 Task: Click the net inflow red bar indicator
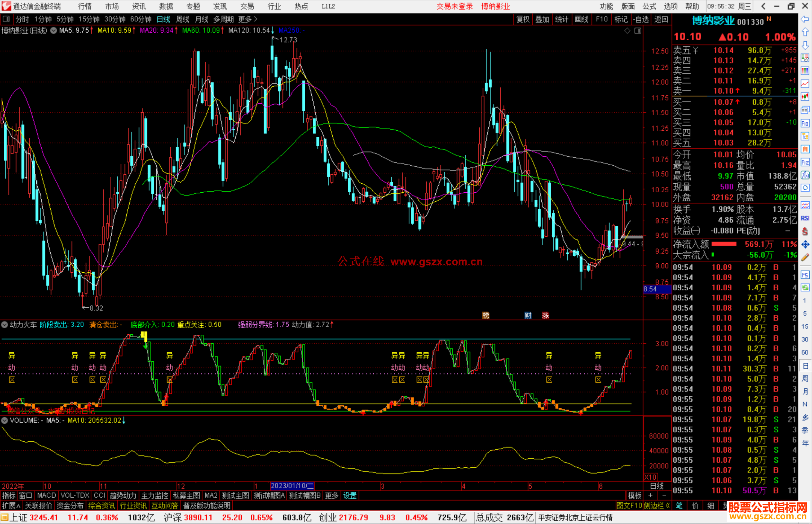724,244
